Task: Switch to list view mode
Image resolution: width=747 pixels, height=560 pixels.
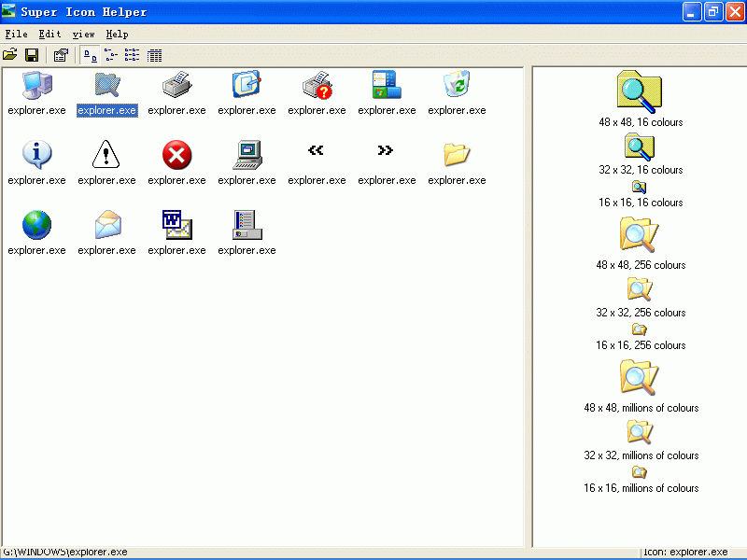Action: 132,55
